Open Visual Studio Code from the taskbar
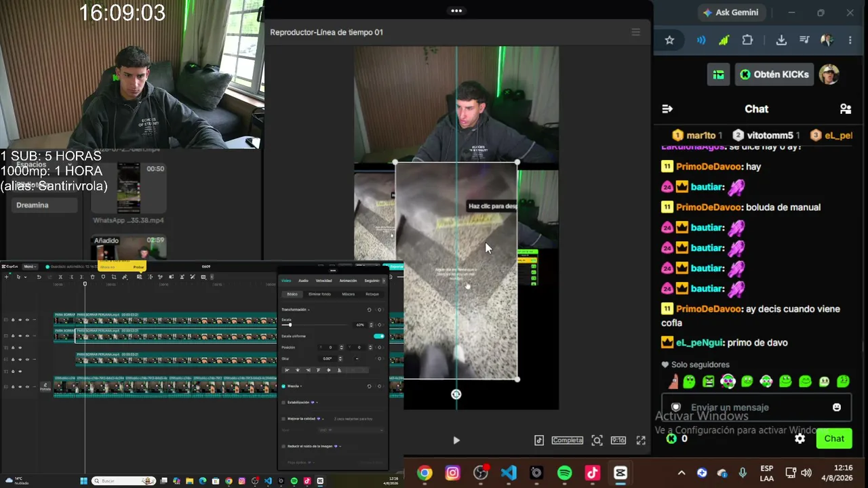Image resolution: width=868 pixels, height=488 pixels. point(509,473)
